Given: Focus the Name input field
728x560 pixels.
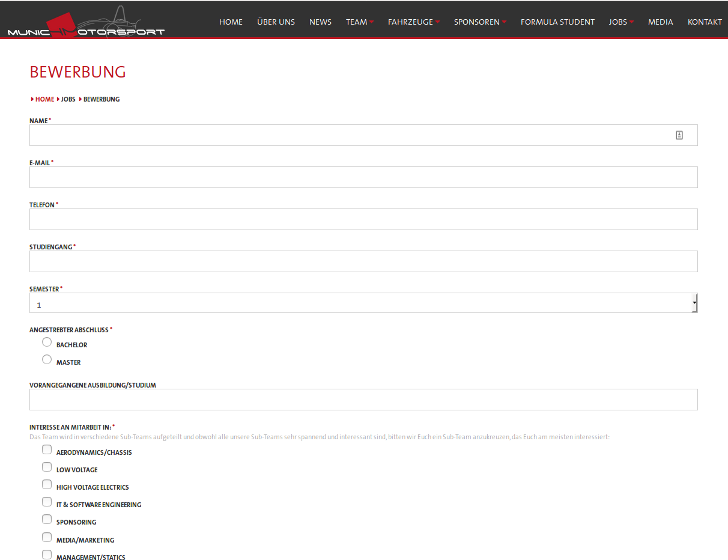Looking at the screenshot, I should 363,135.
